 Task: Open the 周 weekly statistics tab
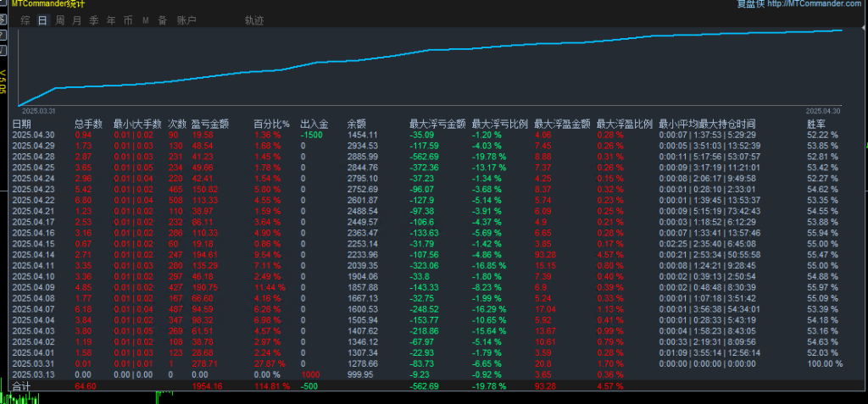60,19
